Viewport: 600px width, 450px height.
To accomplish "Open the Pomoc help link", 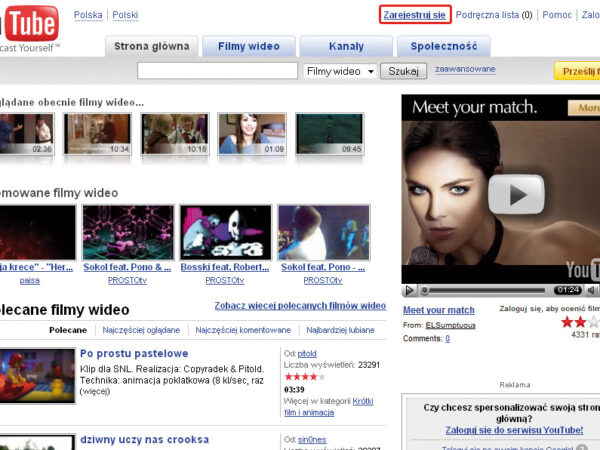I will [557, 15].
